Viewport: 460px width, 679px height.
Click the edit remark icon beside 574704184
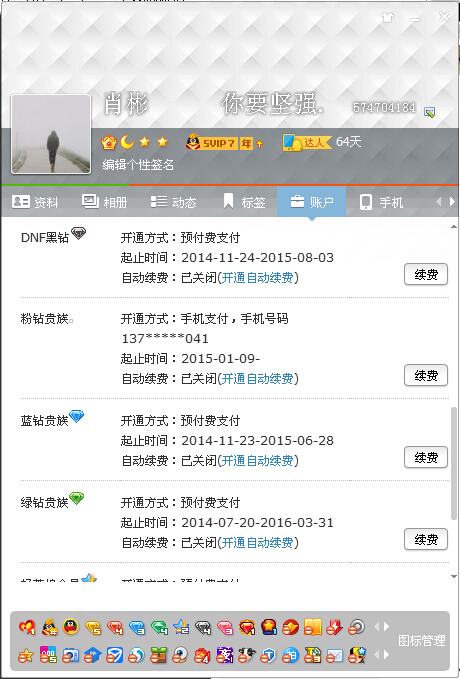pos(429,112)
